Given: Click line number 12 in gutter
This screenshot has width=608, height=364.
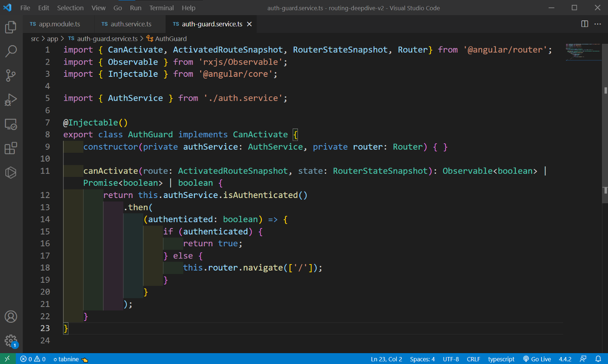Looking at the screenshot, I should click(45, 195).
